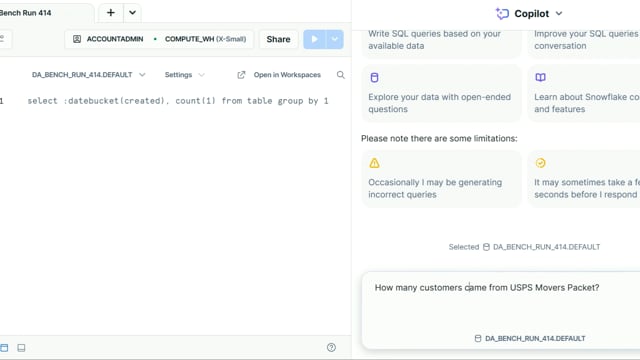
Task: Click the Selected DA_BENCH_RUN_414.DEFAULT label
Action: (x=524, y=247)
